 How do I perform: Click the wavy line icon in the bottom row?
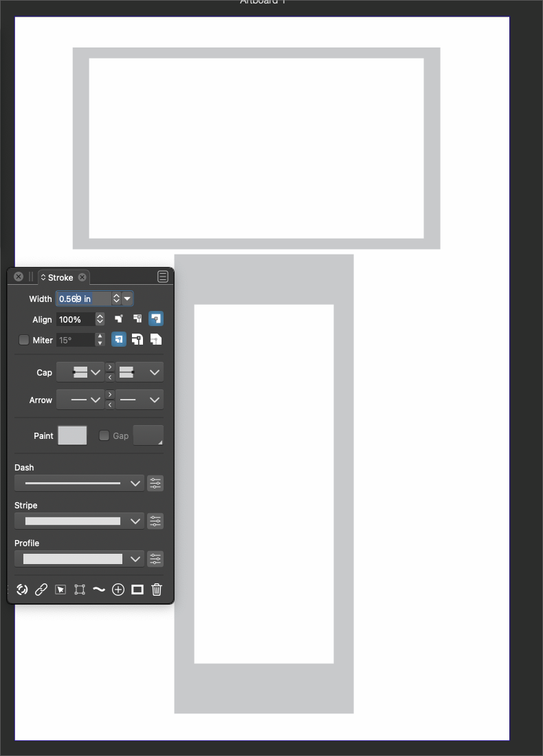[x=99, y=590]
